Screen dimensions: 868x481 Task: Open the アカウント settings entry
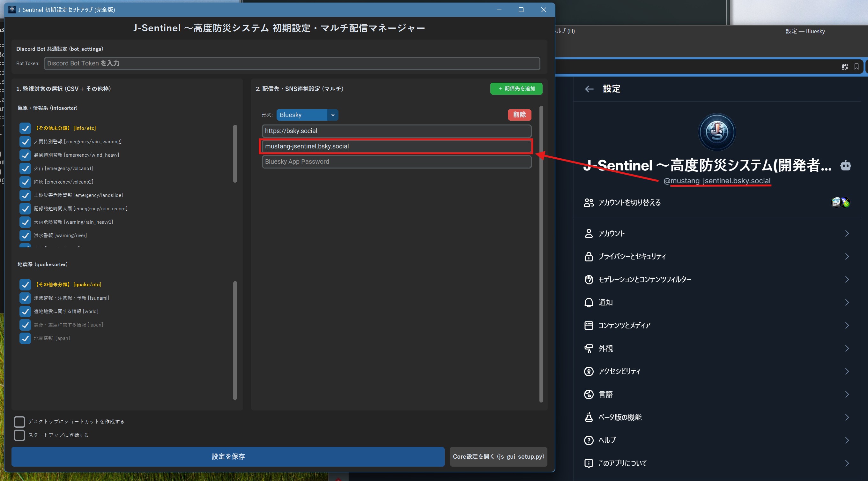point(717,233)
